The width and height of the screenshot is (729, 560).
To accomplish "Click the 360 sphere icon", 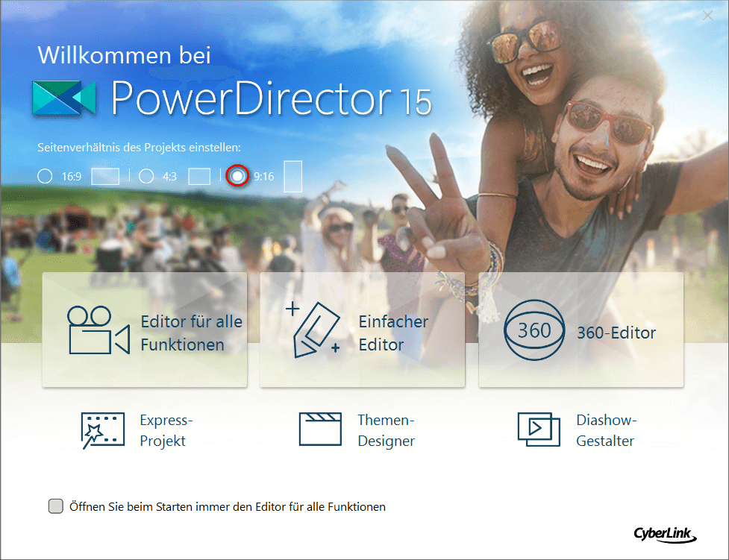I will point(534,330).
